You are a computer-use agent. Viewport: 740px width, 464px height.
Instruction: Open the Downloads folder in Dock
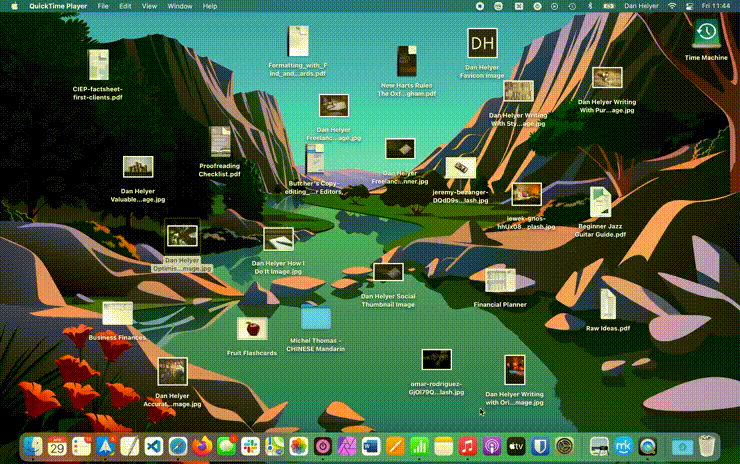tap(682, 446)
